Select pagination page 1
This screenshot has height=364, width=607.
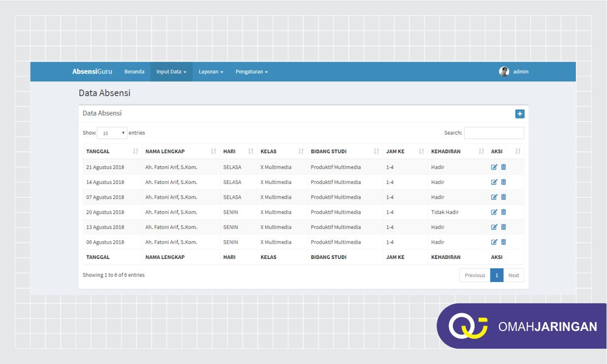point(496,275)
